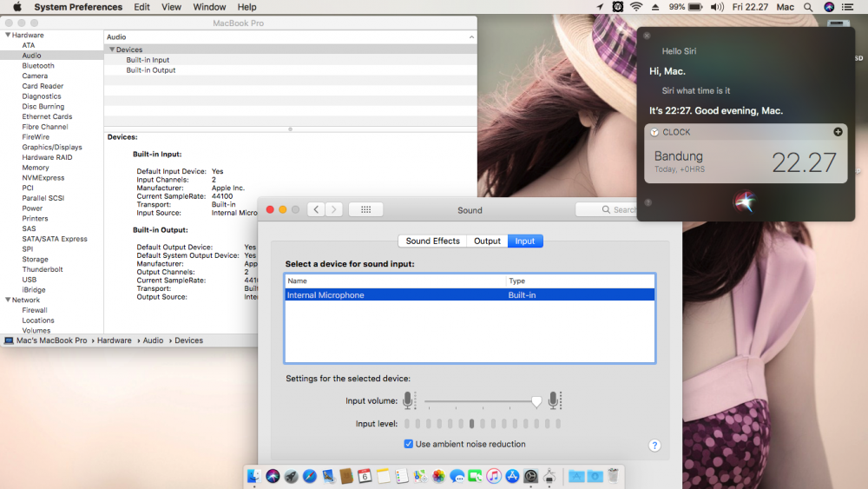Open Downloads folder stack in dock

tap(595, 476)
